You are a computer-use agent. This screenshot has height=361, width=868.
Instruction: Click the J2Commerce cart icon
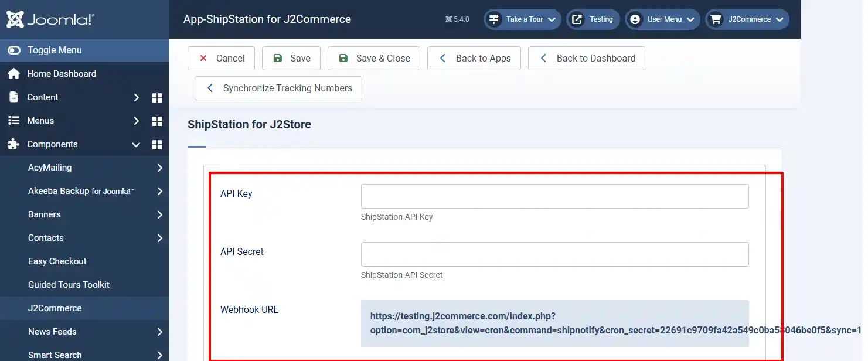716,19
